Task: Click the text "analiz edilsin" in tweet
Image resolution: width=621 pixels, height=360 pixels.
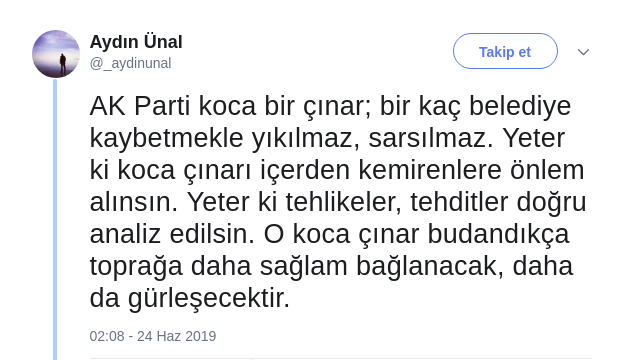Action: (172, 234)
